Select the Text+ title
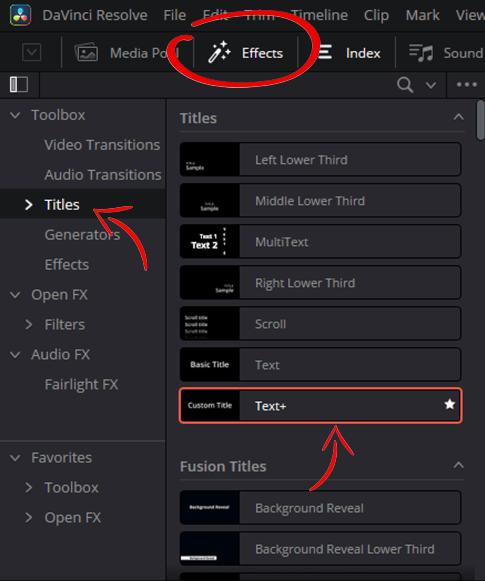The height and width of the screenshot is (581, 485). point(320,406)
